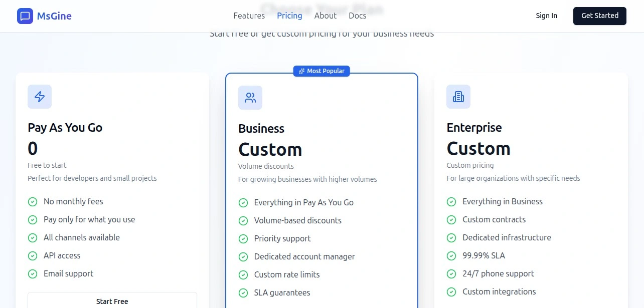Click the checkmark icon next to Priority support
The image size is (644, 308).
tap(243, 239)
